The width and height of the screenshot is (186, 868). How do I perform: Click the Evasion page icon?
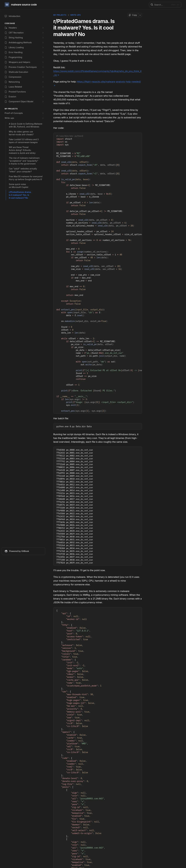tap(6, 96)
